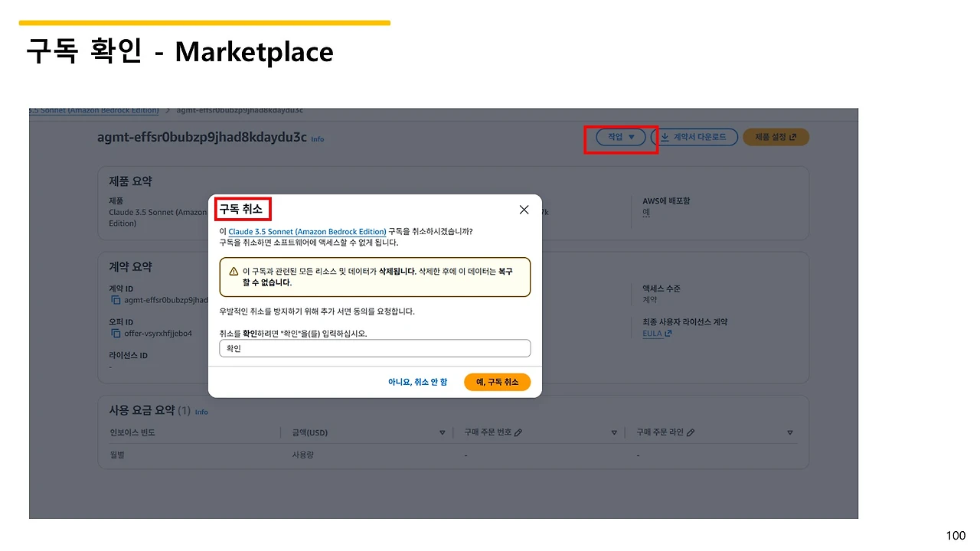This screenshot has height=551, width=980.
Task: Open the Claude 3.5 Sonnet link in dialog
Action: click(x=306, y=231)
